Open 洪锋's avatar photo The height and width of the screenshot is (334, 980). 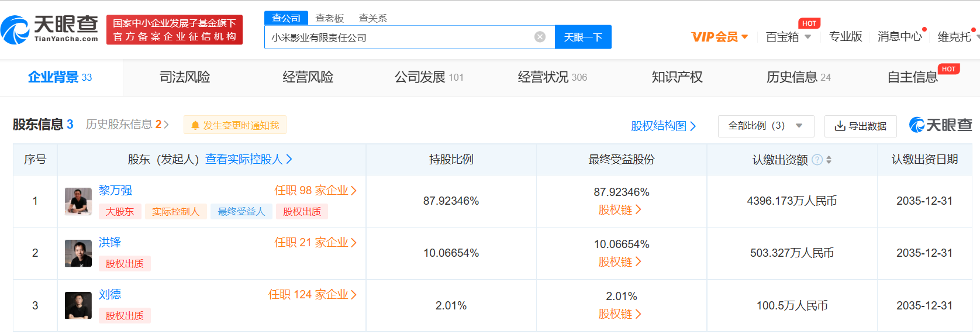(x=78, y=253)
